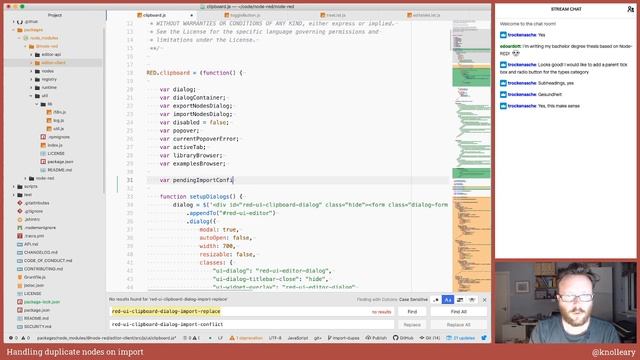Viewport: 640px width, 360px height.
Task: Expand the nodes folder
Action: click(x=31, y=71)
